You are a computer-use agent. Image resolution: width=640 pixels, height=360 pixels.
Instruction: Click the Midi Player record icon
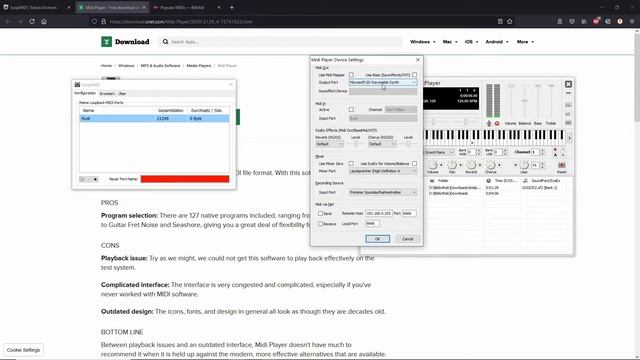497,123
